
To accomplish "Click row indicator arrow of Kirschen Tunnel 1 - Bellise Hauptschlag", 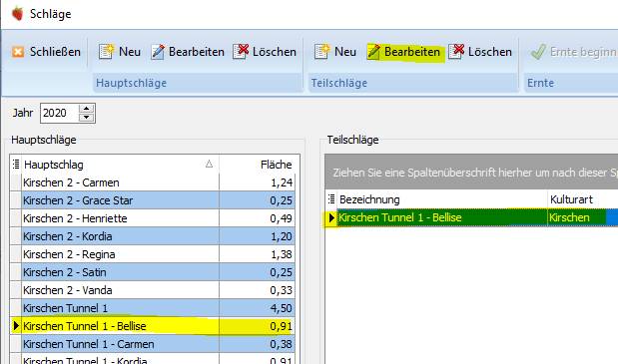I will [x=16, y=326].
